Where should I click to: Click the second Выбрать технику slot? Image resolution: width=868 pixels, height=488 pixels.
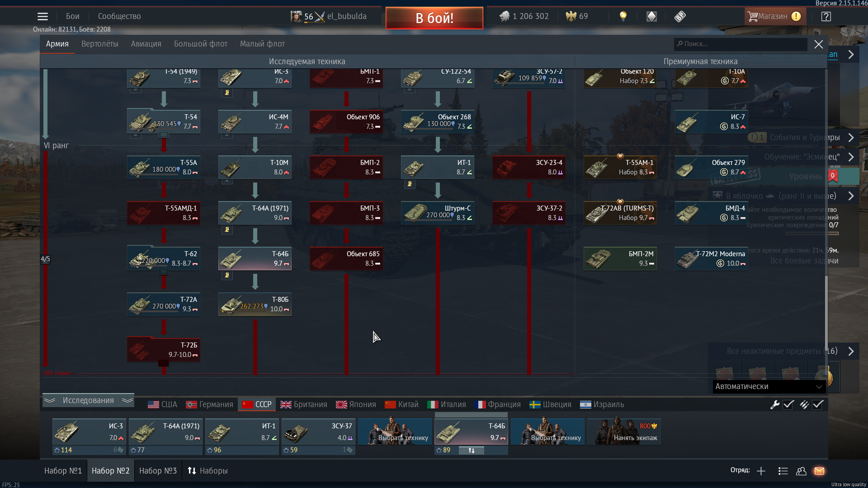(x=547, y=432)
